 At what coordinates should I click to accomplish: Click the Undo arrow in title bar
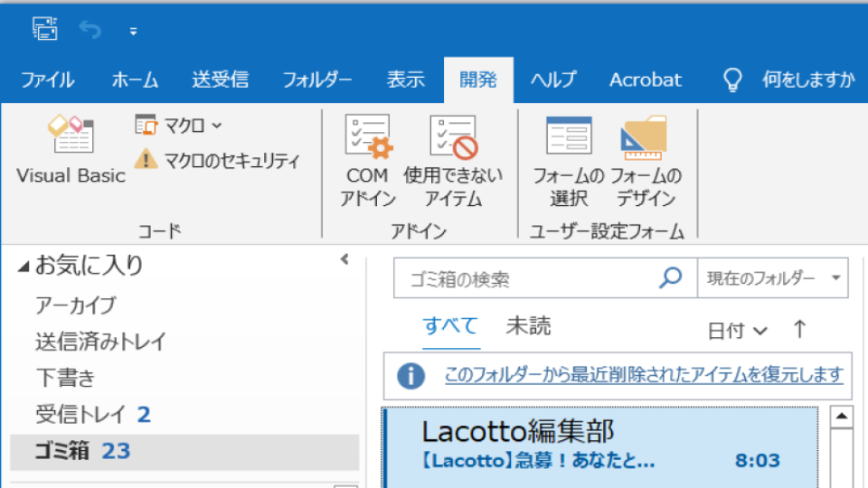[x=90, y=29]
